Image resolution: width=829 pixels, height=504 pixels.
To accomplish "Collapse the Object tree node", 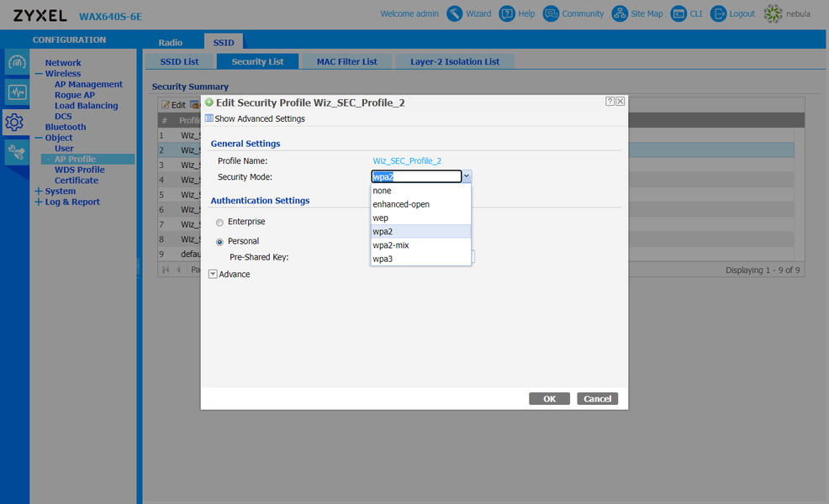I will 39,138.
